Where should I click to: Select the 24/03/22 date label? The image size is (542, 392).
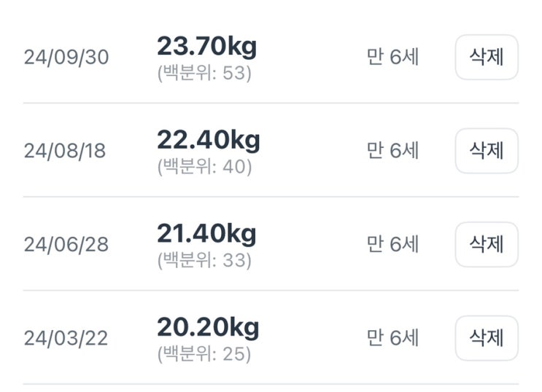(66, 338)
